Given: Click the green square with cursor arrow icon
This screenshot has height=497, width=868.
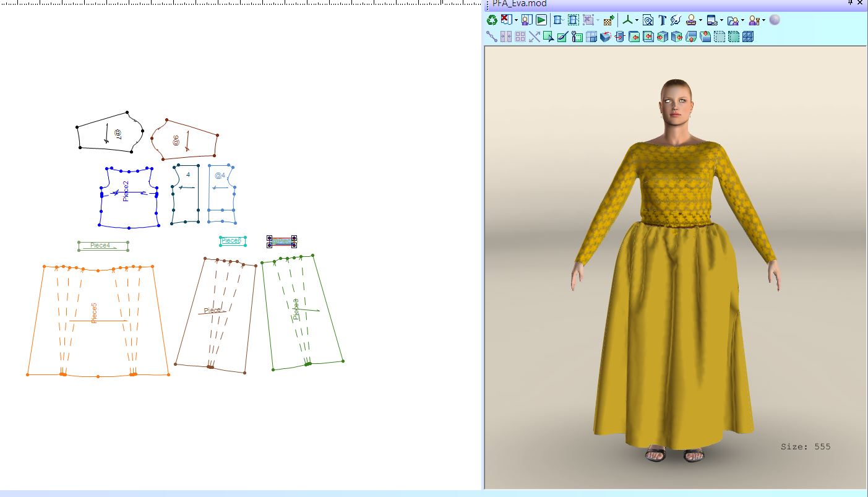Looking at the screenshot, I should (x=548, y=37).
